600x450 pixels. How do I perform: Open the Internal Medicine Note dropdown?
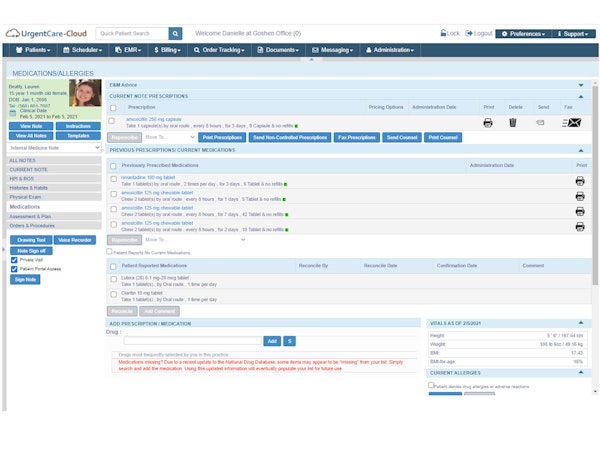pos(54,147)
